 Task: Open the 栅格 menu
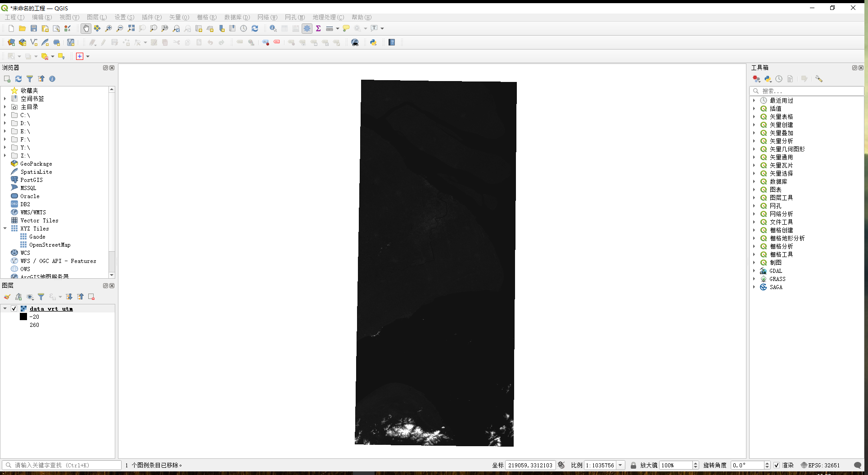click(x=207, y=17)
